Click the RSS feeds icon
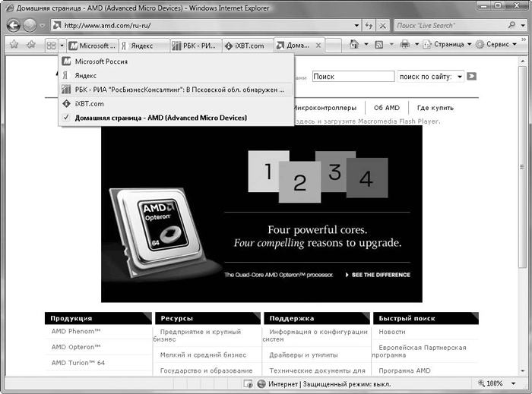 [378, 45]
